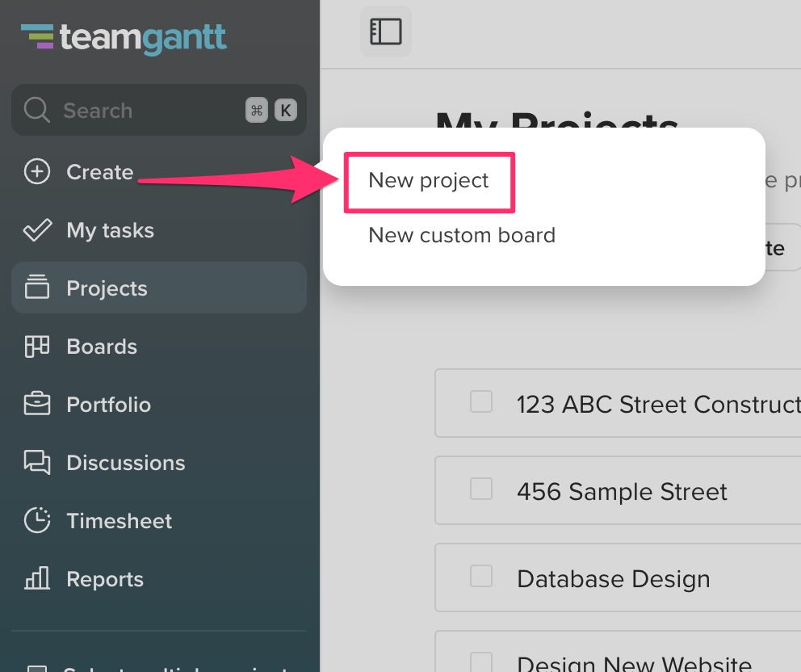Open Boards via its grid icon

pos(37,346)
